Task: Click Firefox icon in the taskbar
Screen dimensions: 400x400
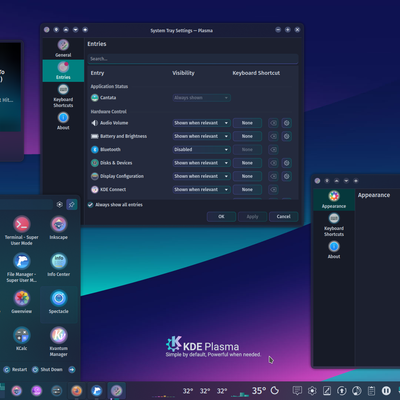Action: coord(77,390)
